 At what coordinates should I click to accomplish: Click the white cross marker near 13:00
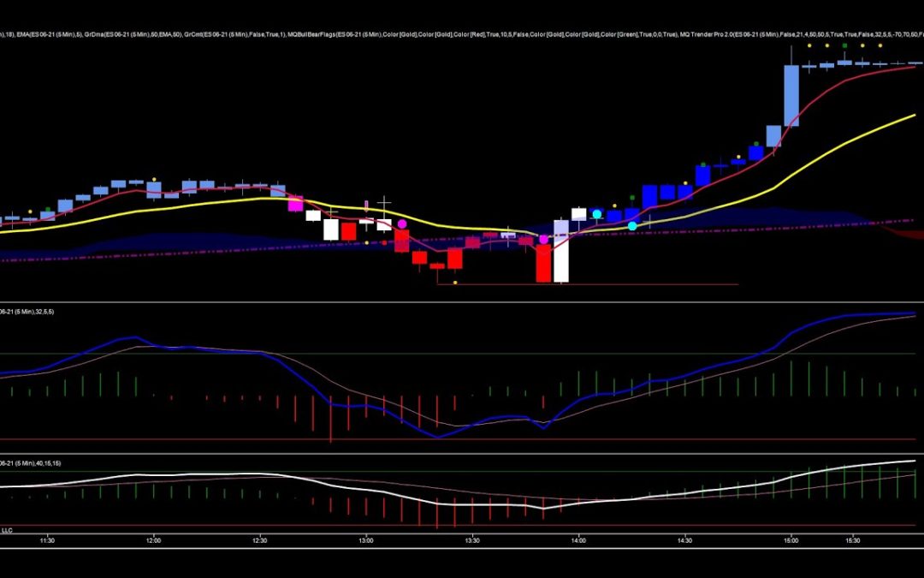[384, 203]
